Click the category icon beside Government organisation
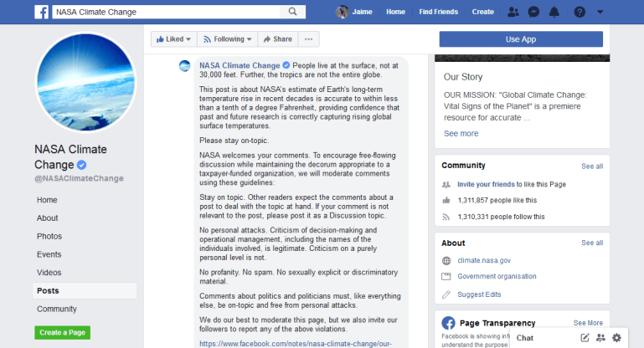Screen dimensions: 644x348 click(x=446, y=276)
